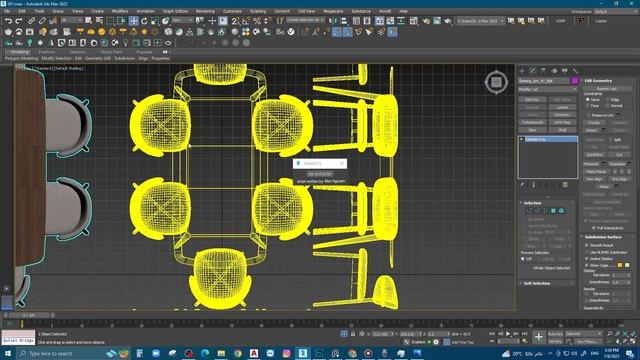Open the Rendering menu

tap(205, 11)
